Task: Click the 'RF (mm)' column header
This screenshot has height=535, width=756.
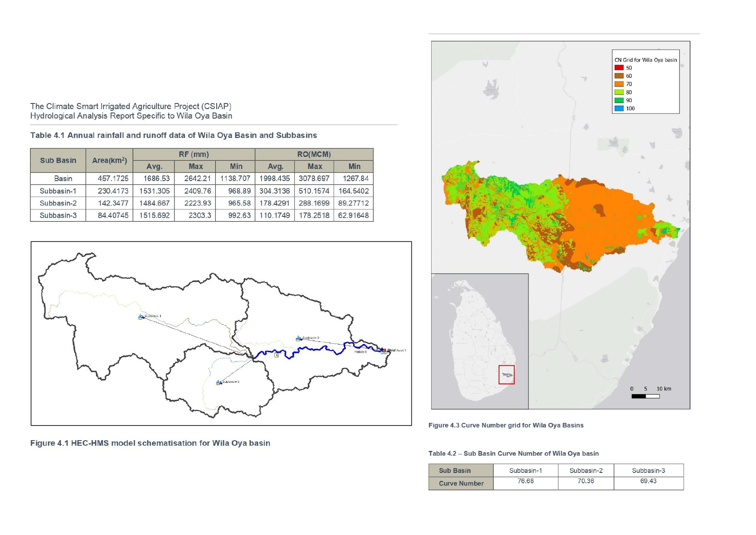Action: coord(194,154)
